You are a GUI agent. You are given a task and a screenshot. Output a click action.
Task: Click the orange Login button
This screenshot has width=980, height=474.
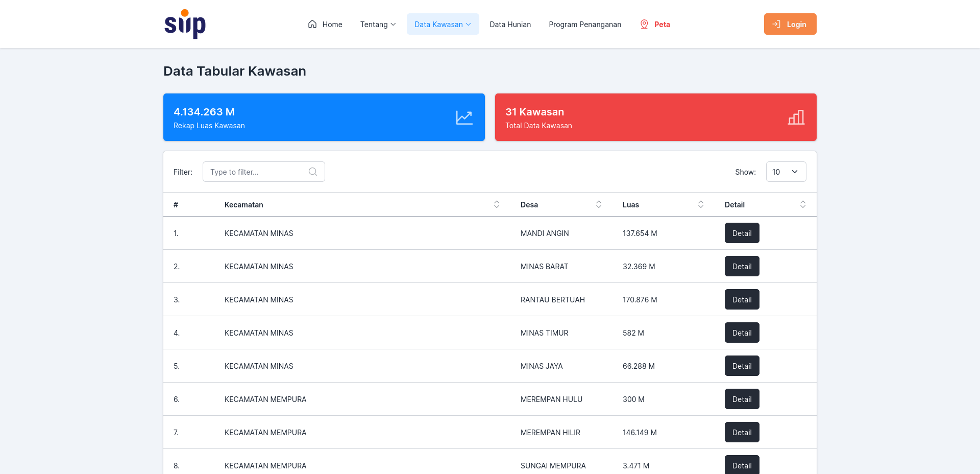(790, 24)
